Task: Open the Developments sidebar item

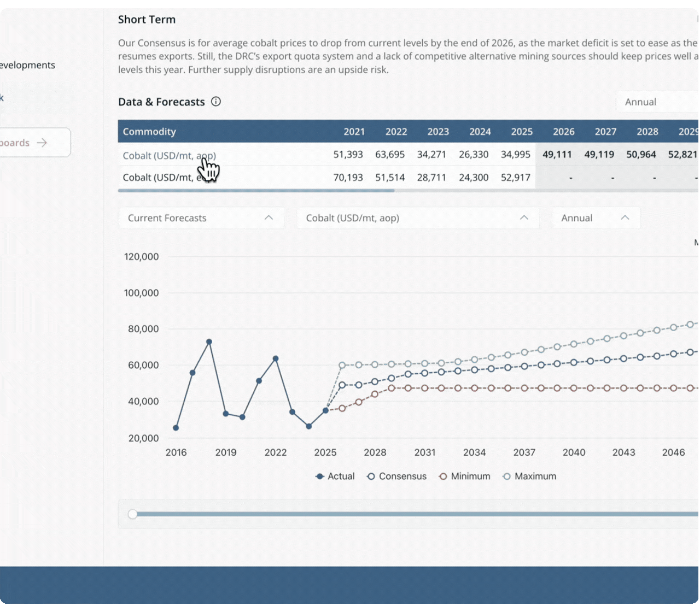Action: pos(27,65)
